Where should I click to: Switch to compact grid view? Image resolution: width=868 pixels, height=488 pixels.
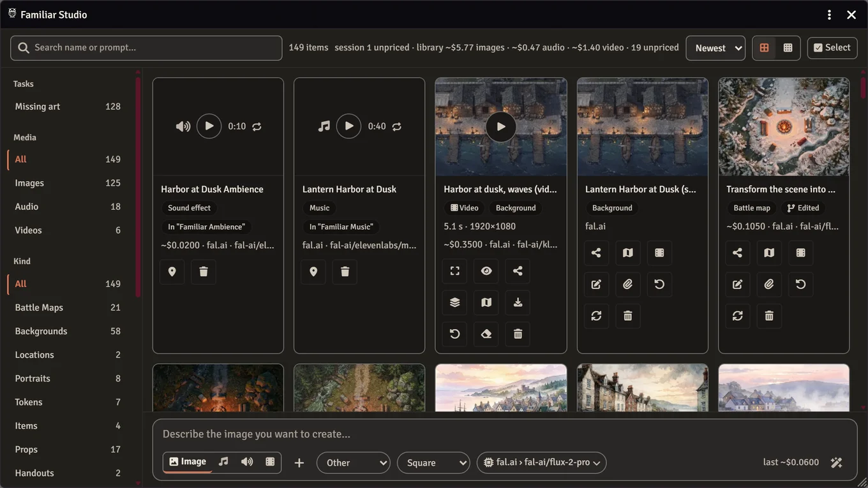click(x=788, y=48)
